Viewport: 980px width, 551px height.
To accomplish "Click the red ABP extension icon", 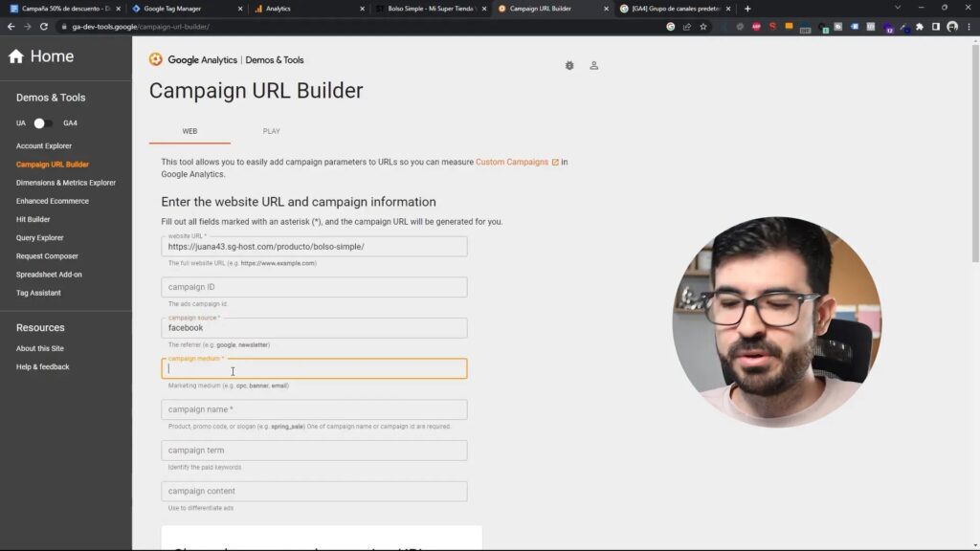I will pos(756,27).
